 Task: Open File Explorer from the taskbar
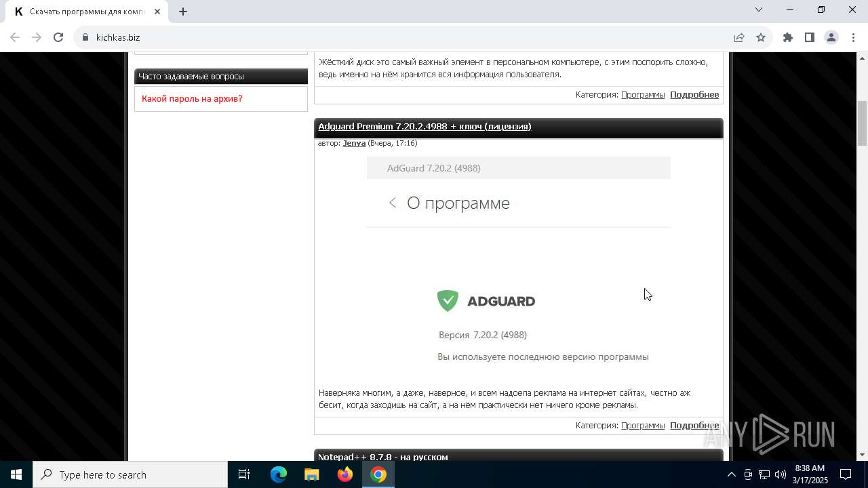coord(312,474)
